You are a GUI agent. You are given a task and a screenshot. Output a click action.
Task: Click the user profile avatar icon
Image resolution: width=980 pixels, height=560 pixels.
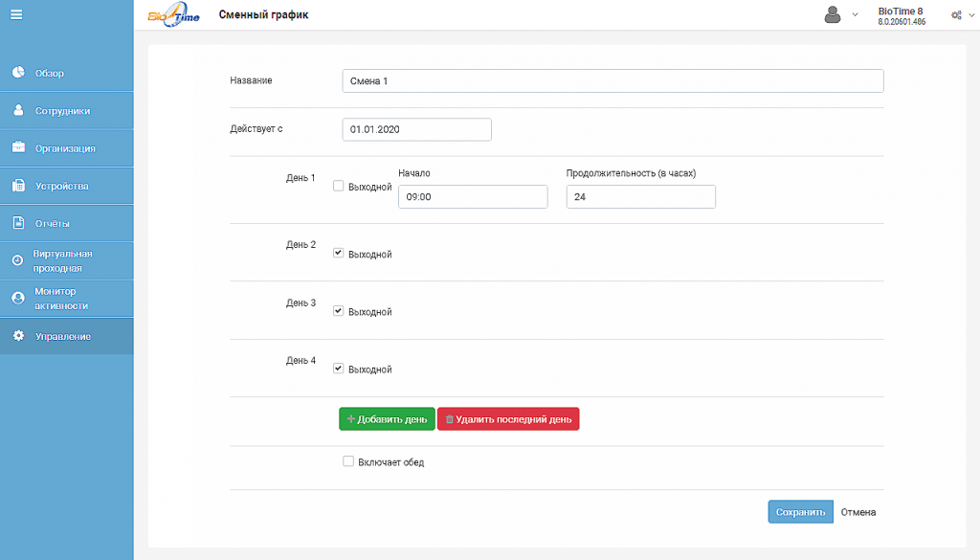click(x=833, y=14)
